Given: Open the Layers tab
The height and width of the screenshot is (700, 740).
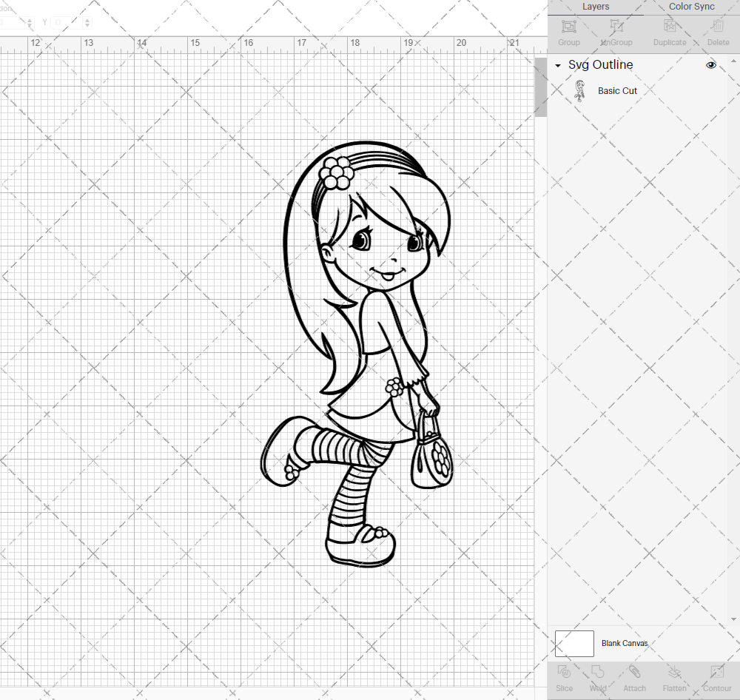Looking at the screenshot, I should coord(596,7).
